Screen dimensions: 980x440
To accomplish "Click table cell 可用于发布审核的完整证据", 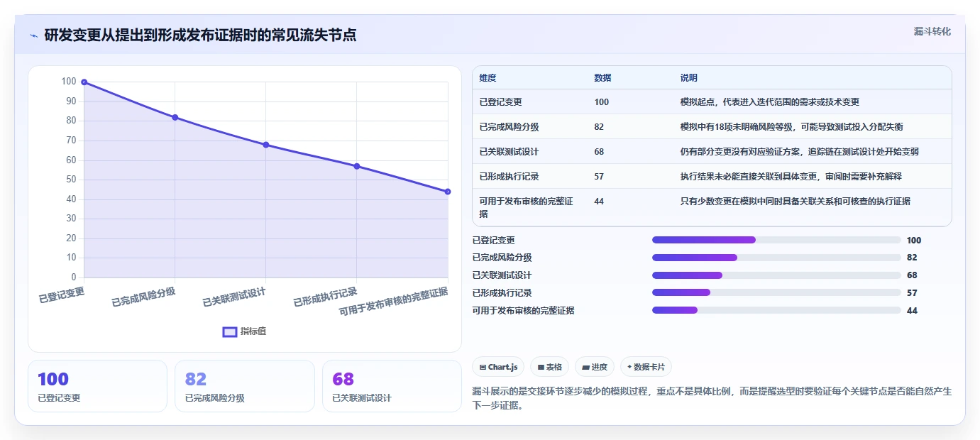I will (527, 207).
